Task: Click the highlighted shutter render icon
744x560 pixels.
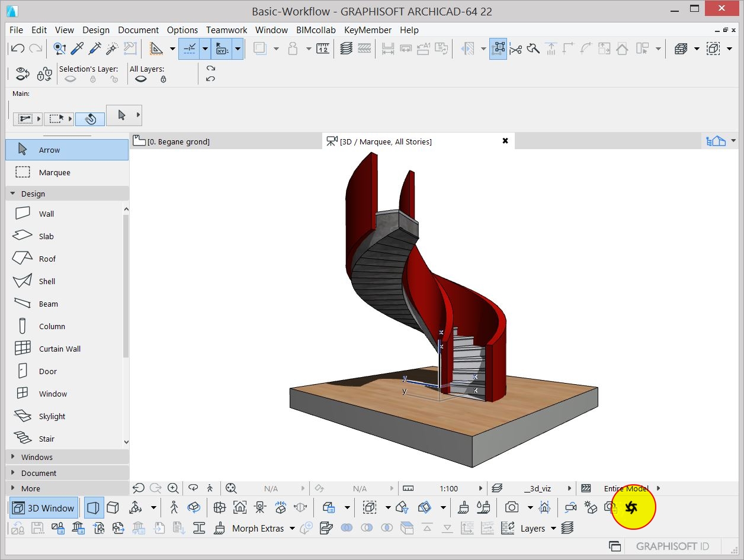Action: coord(632,507)
